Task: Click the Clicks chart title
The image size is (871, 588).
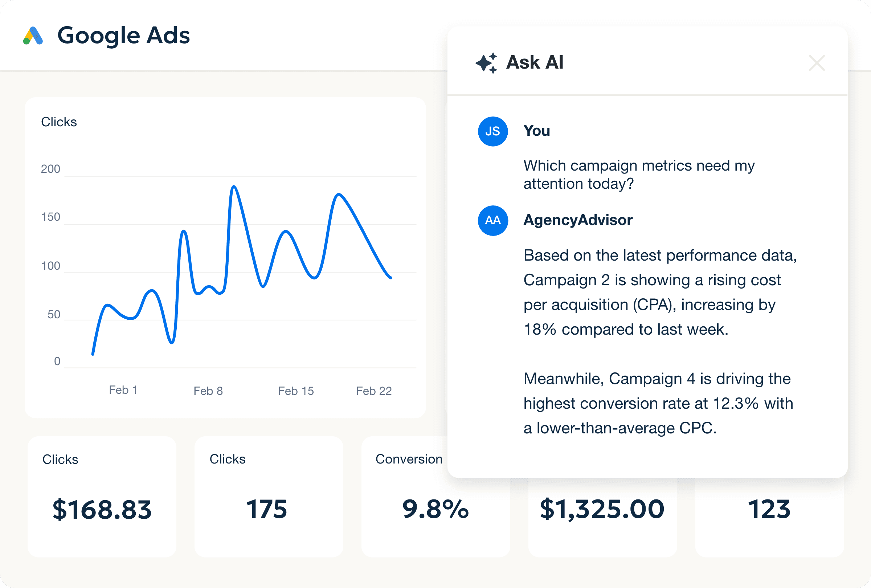Action: [x=58, y=122]
